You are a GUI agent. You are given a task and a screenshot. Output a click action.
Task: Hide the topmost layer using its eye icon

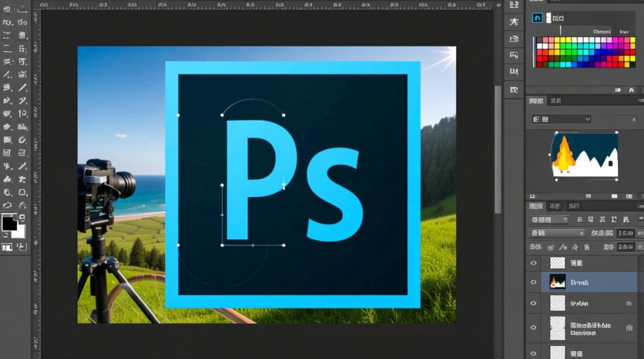pyautogui.click(x=533, y=263)
